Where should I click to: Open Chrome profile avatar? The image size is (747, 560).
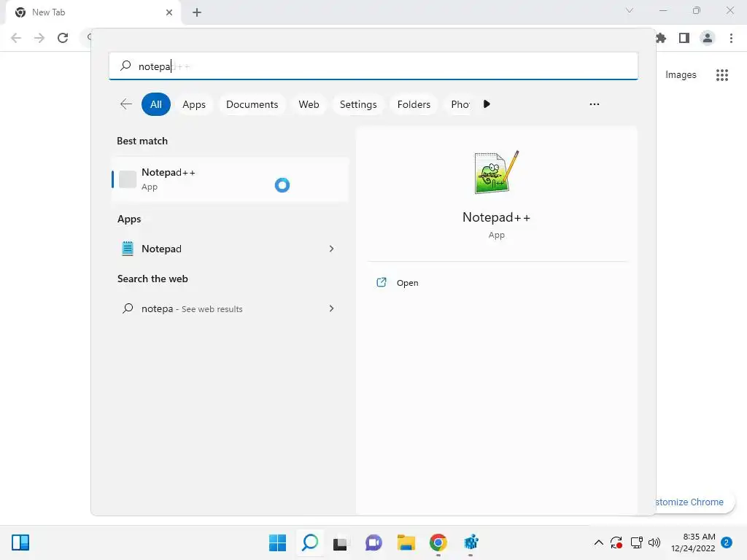[x=708, y=38]
